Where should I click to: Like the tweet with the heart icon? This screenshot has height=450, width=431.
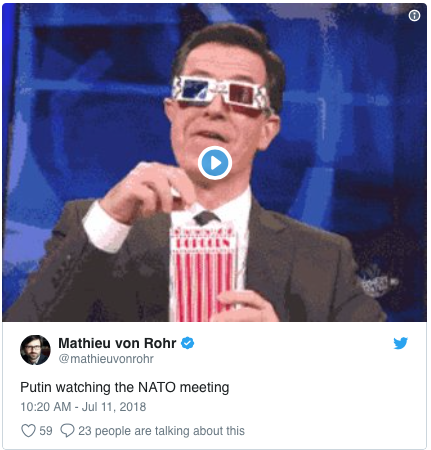click(28, 430)
